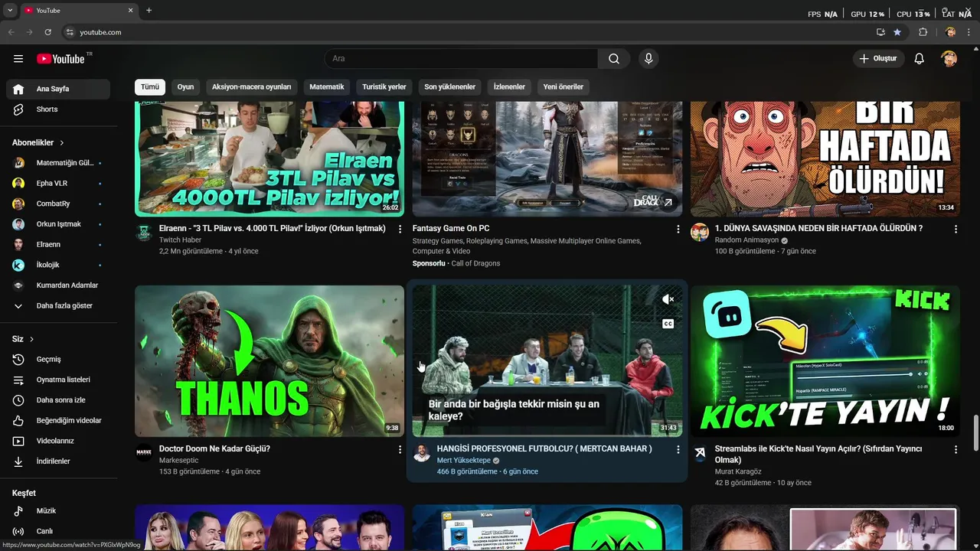
Task: Open Mert Yüksektepe channel link
Action: click(x=463, y=461)
